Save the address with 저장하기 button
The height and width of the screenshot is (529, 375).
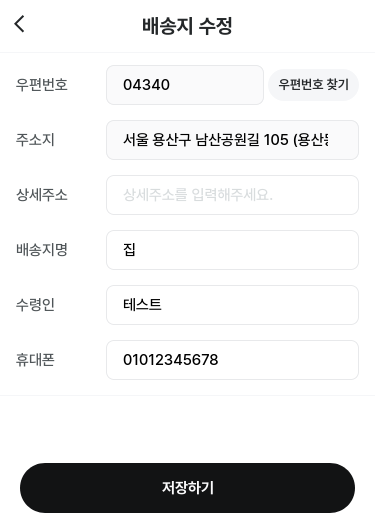[188, 488]
